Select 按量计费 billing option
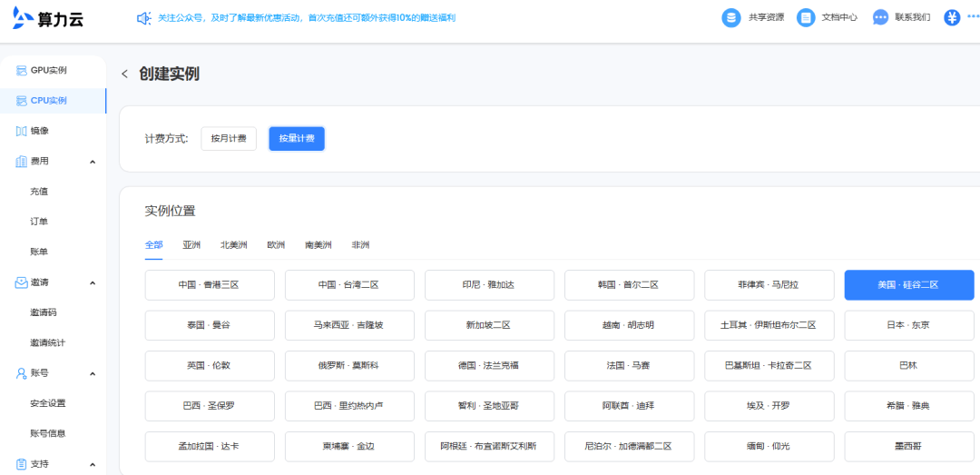 [x=297, y=138]
